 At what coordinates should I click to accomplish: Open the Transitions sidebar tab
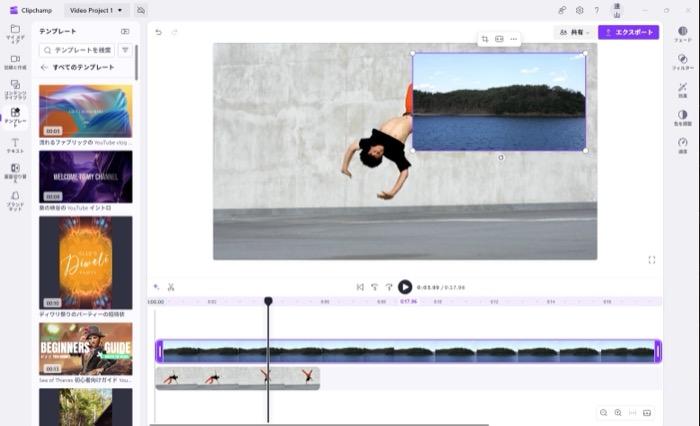15,173
